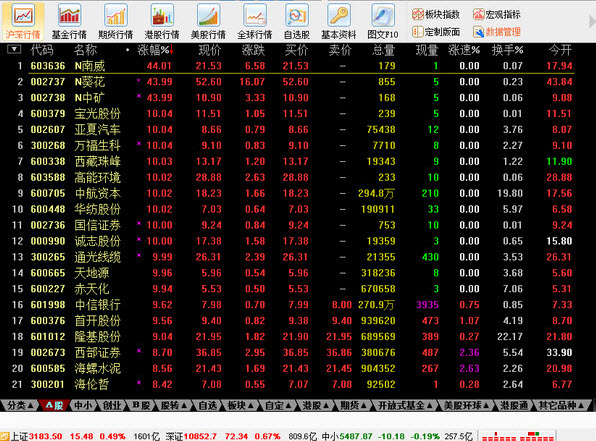The width and height of the screenshot is (596, 441).
Task: Open the 沪深行情 market view
Action: pyautogui.click(x=23, y=21)
